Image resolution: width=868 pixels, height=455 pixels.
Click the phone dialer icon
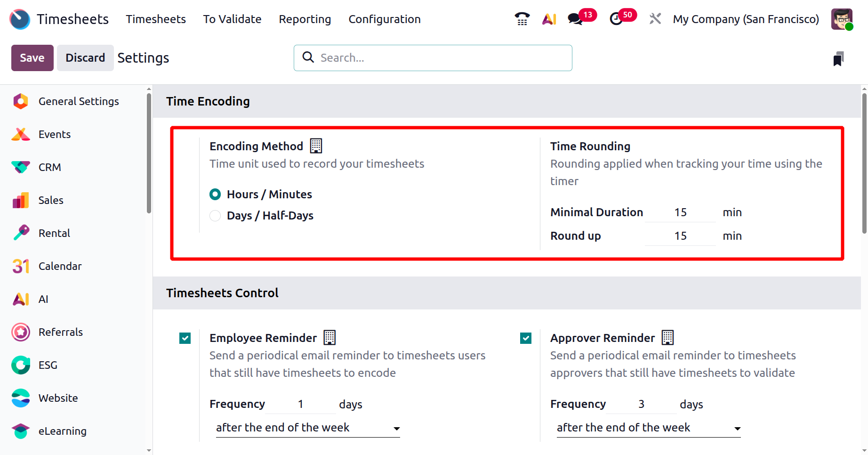coord(522,19)
